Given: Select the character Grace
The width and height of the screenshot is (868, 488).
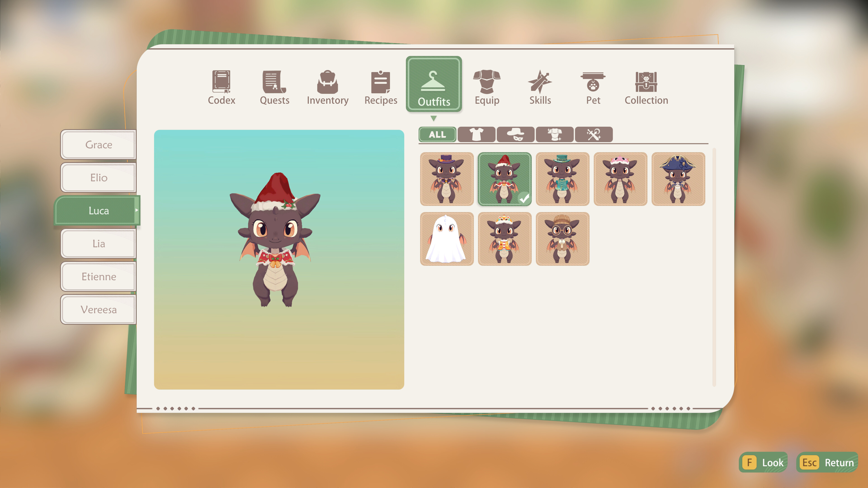Looking at the screenshot, I should [98, 145].
